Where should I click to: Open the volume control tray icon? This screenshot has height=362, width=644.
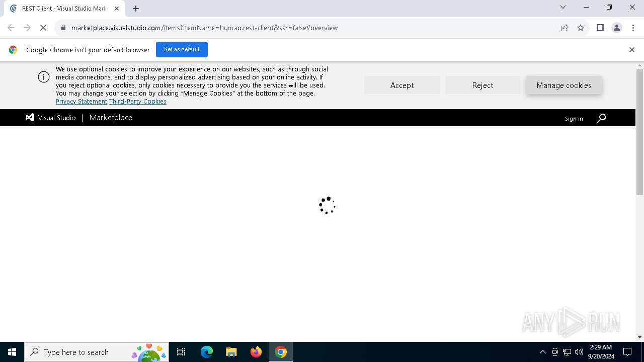click(x=579, y=352)
